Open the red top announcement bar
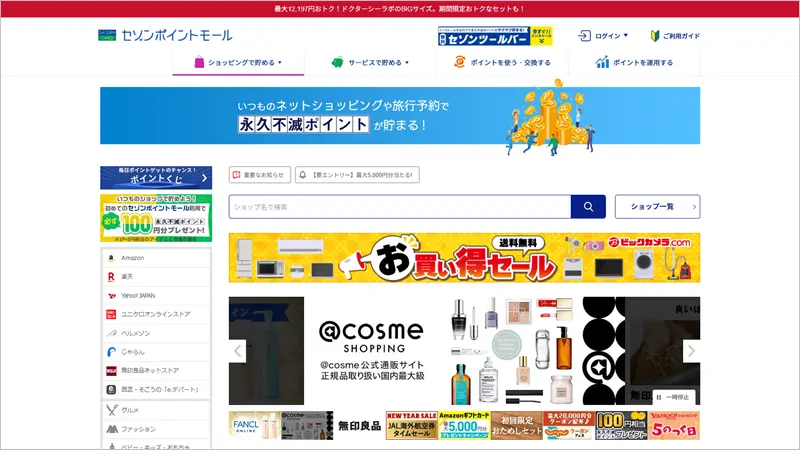Viewport: 800px width, 450px height. pyautogui.click(x=400, y=9)
